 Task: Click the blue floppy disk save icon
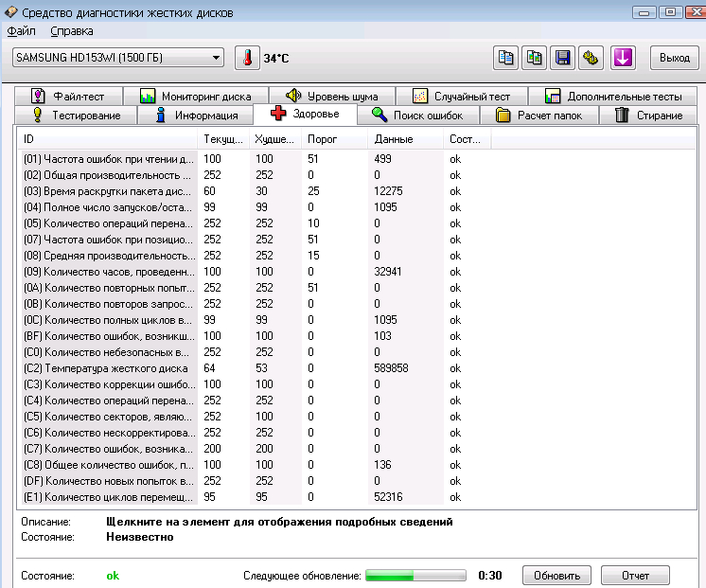click(x=562, y=58)
